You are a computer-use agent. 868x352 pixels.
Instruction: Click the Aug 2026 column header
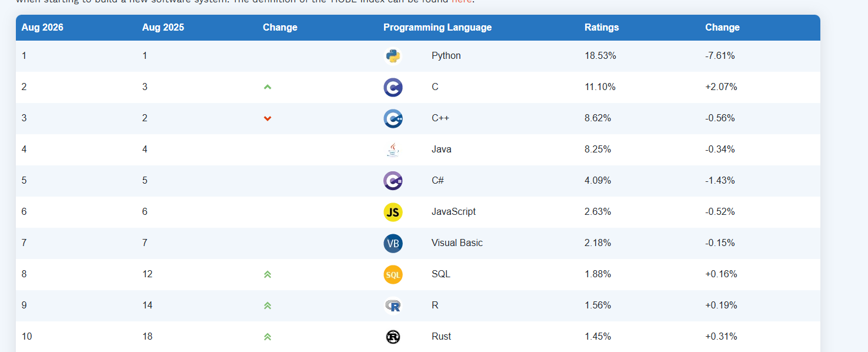[x=42, y=28]
